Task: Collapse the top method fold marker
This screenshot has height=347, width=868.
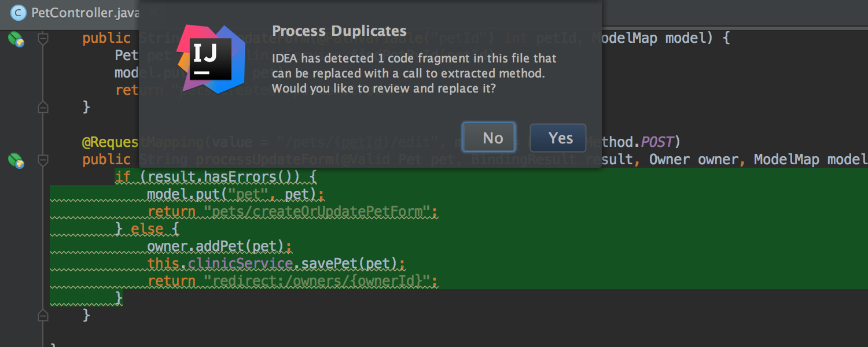Action: tap(43, 39)
